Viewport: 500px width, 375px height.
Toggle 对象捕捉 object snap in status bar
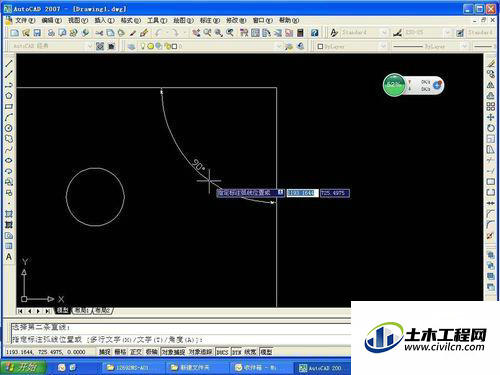click(x=173, y=352)
